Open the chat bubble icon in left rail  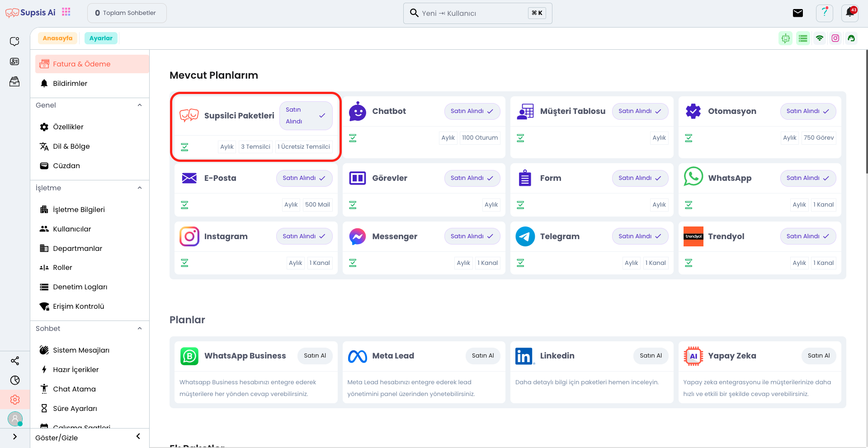14,42
